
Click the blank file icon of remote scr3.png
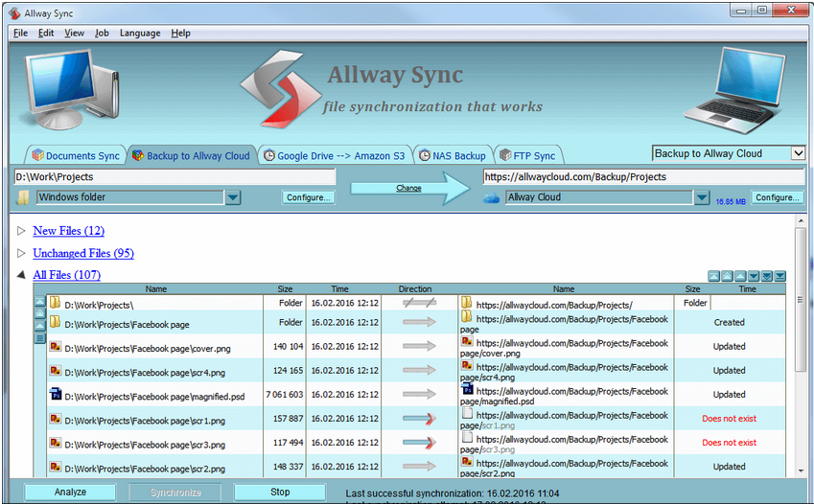click(x=467, y=437)
